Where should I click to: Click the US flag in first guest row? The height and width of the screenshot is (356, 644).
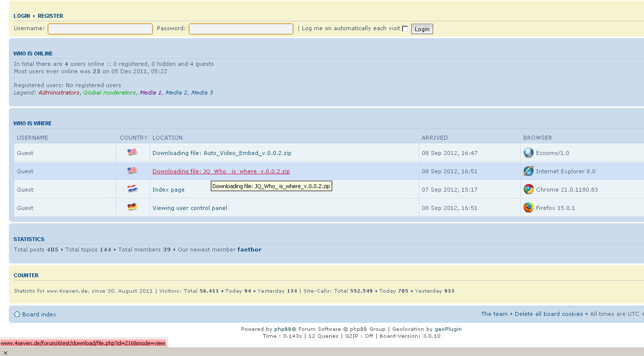pyautogui.click(x=132, y=153)
